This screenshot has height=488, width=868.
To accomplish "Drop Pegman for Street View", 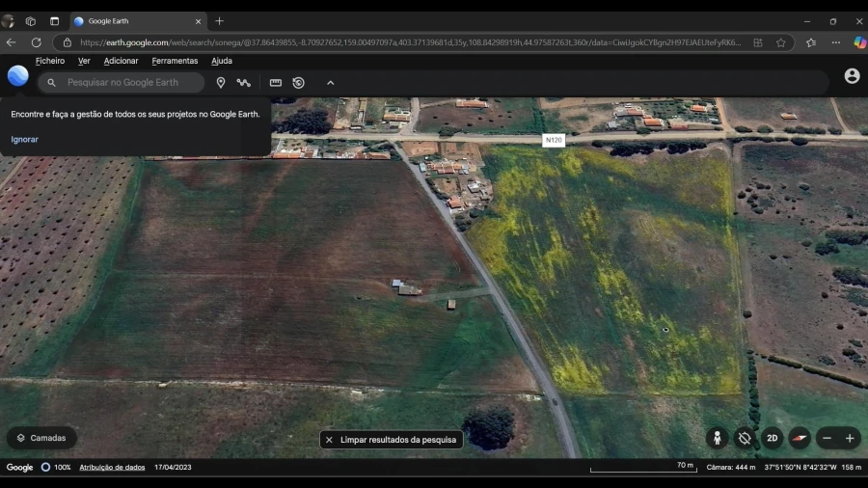I will click(717, 438).
